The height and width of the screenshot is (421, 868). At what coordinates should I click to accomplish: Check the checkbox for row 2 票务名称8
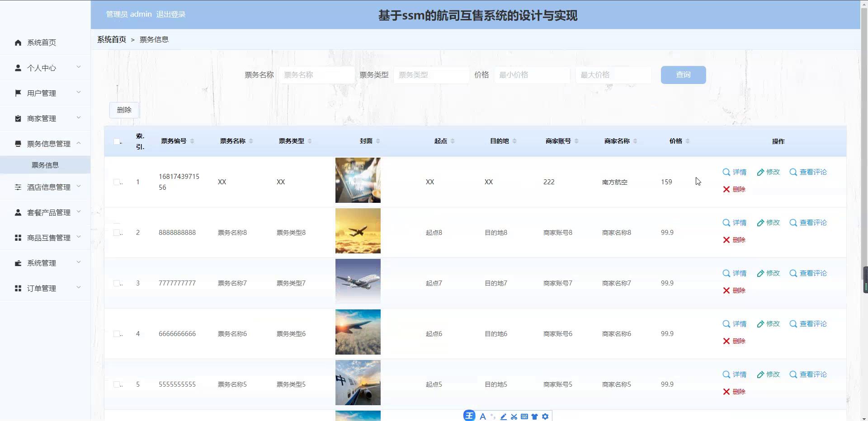(x=117, y=233)
